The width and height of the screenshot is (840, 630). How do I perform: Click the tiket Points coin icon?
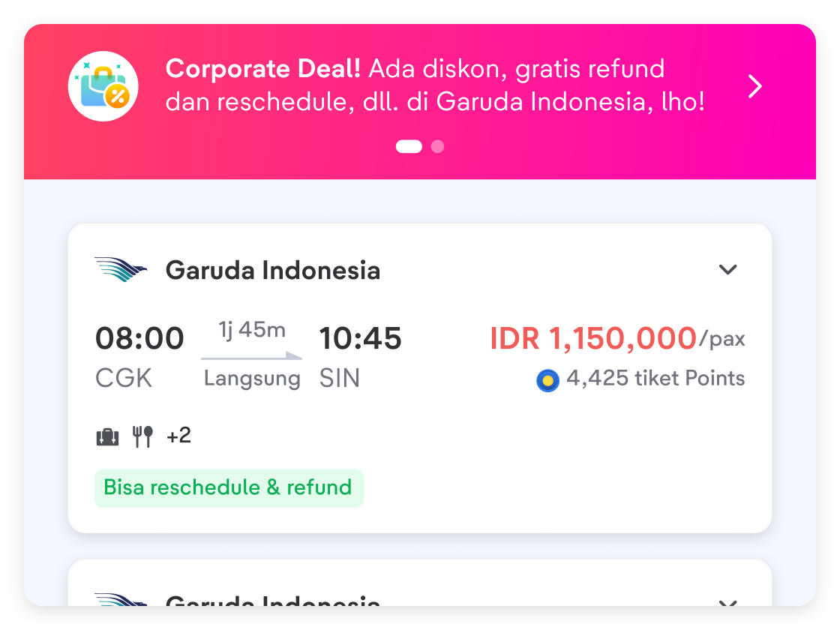tap(547, 380)
